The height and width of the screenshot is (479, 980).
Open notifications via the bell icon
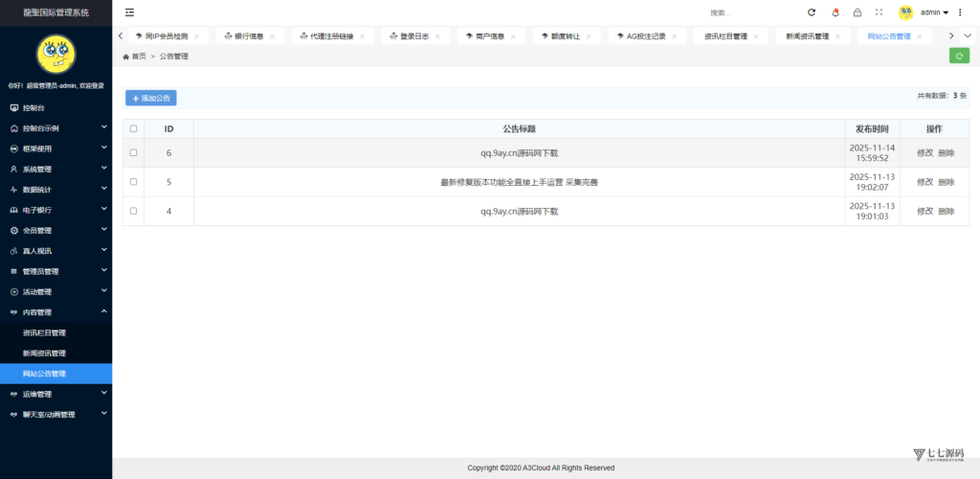[x=835, y=12]
